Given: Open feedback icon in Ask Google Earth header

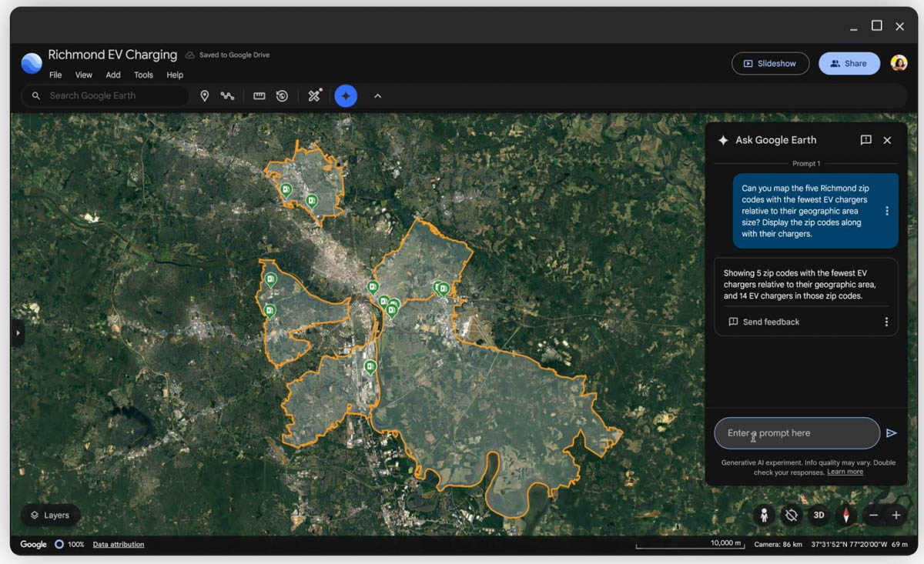Looking at the screenshot, I should 865,140.
